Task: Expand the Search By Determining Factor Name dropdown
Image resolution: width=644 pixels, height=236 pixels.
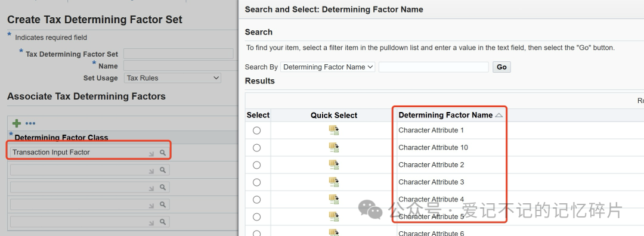Action: [x=328, y=67]
